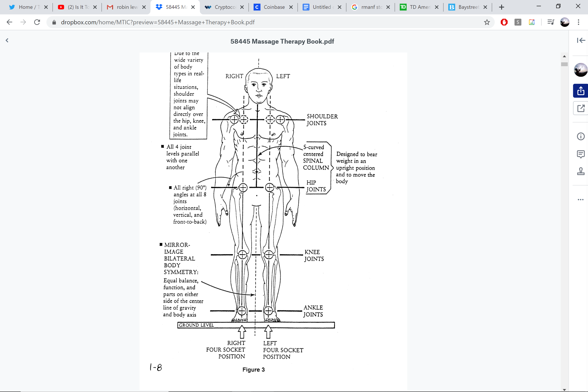This screenshot has width=588, height=392.
Task: Open Chrome's media controls icon
Action: pos(551,22)
